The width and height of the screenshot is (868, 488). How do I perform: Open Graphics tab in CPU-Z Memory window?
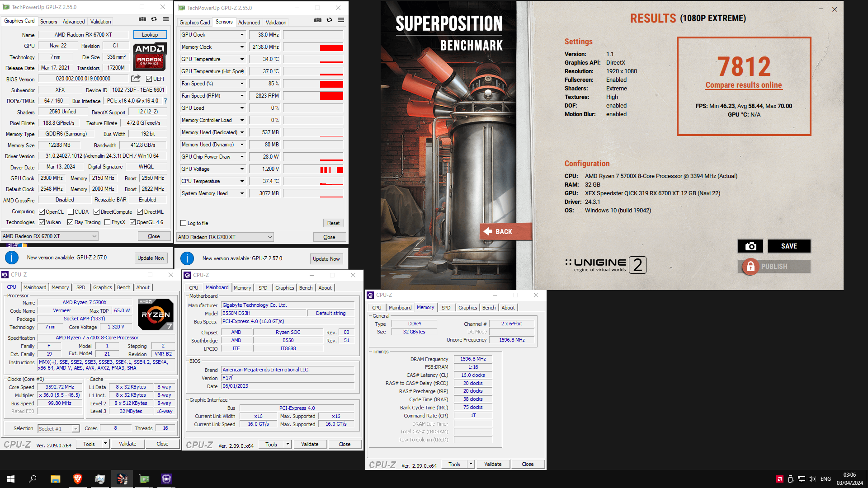pyautogui.click(x=467, y=308)
